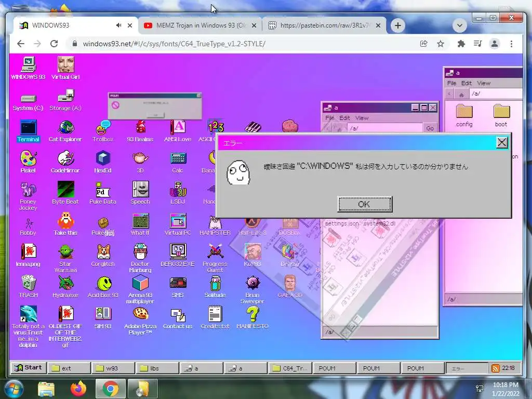Open Puke Data icon
Viewport: 532px width, 399px height.
[103, 193]
